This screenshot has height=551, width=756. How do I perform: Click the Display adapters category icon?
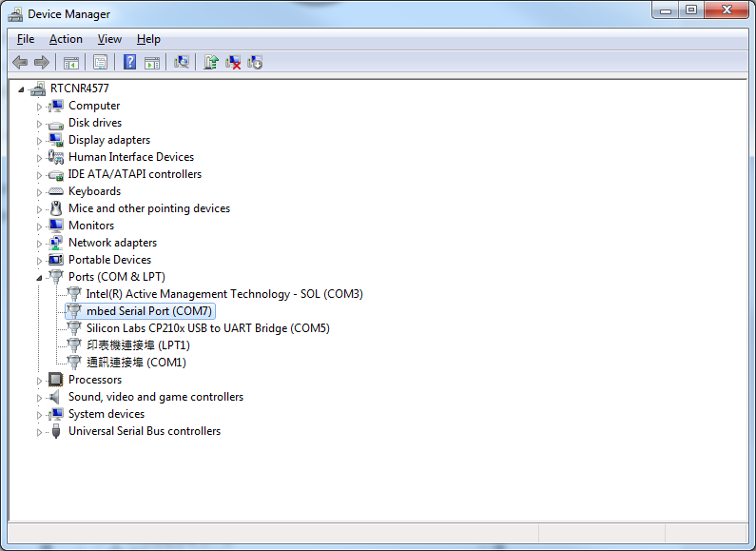tap(56, 140)
